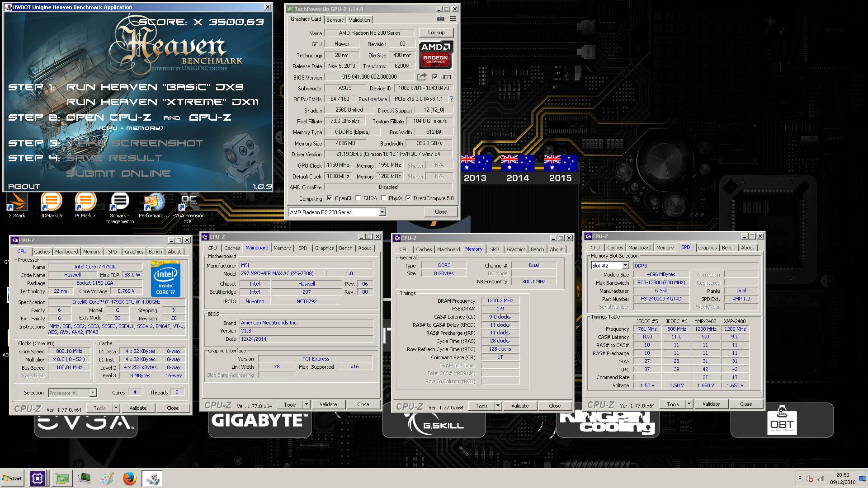Open the GPU-Z hamburger menu icon
Viewport: 868px width, 488px height.
pos(453,19)
